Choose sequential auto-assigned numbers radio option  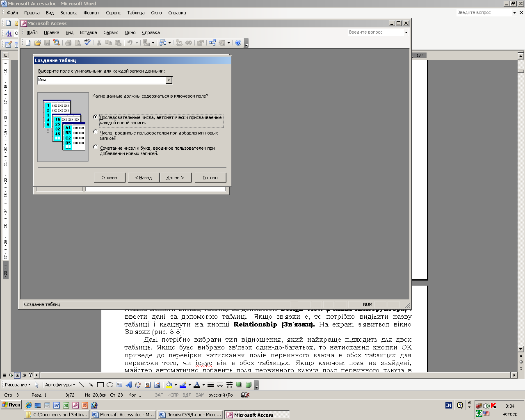[x=96, y=117]
